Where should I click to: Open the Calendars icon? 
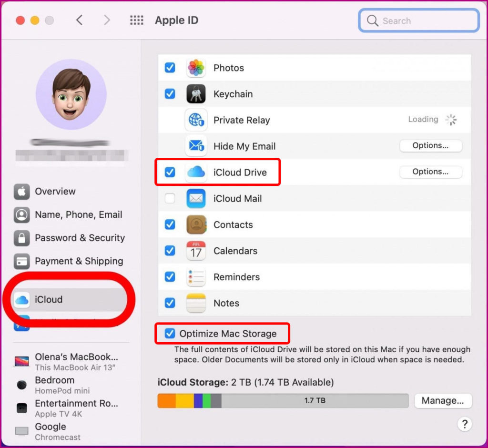click(x=196, y=251)
